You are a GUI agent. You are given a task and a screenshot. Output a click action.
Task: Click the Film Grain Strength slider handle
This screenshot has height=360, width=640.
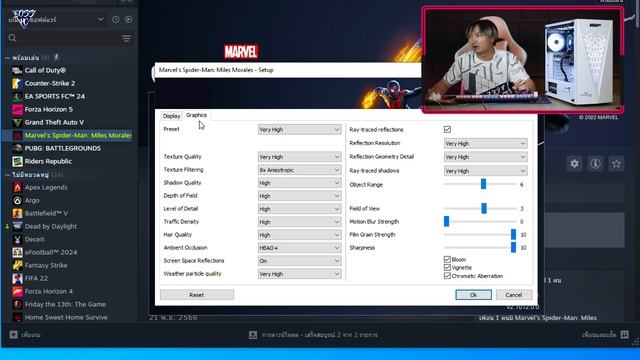[x=513, y=234]
